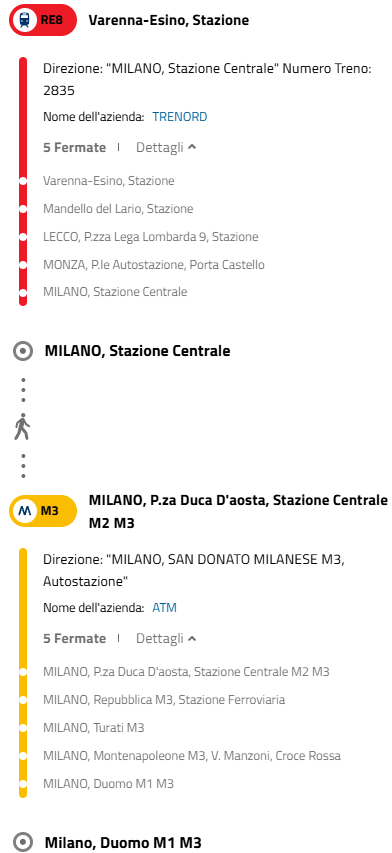Click the RE8 train line badge
392x853 pixels.
point(43,21)
